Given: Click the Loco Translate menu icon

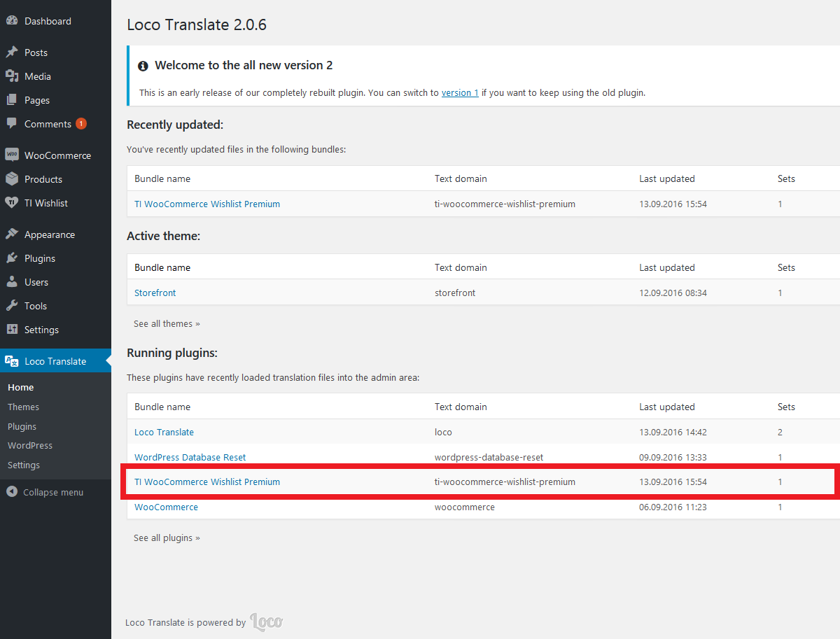Looking at the screenshot, I should [x=12, y=361].
